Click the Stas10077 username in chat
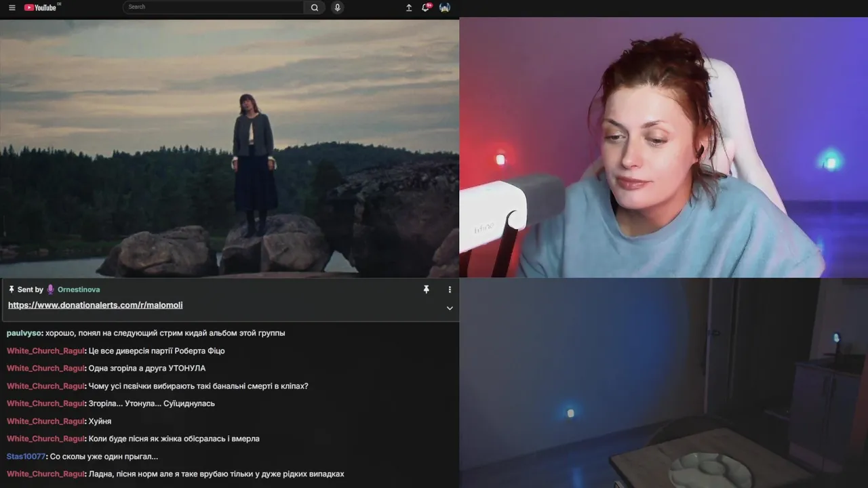The width and height of the screenshot is (868, 488). coord(26,457)
